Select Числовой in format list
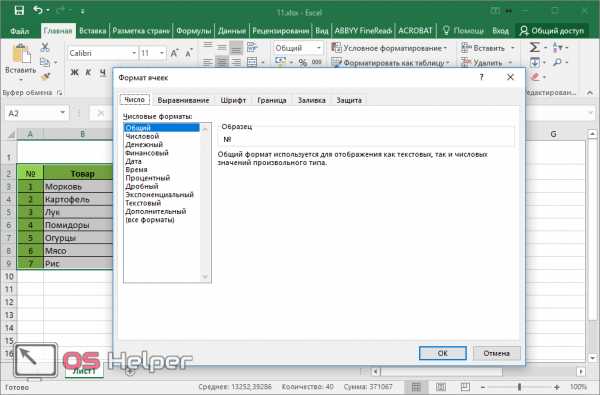The width and height of the screenshot is (600, 395). tap(162, 136)
